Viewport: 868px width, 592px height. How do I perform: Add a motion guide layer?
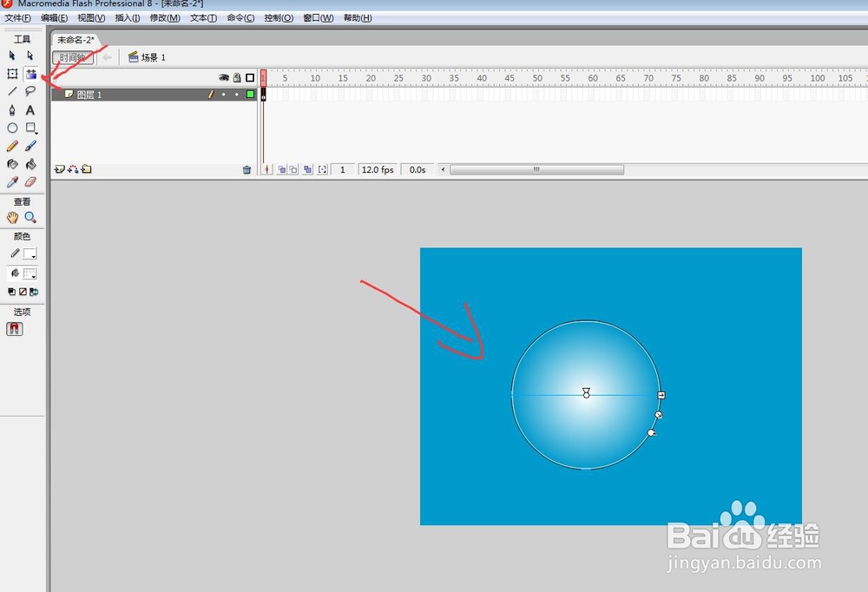pos(73,169)
